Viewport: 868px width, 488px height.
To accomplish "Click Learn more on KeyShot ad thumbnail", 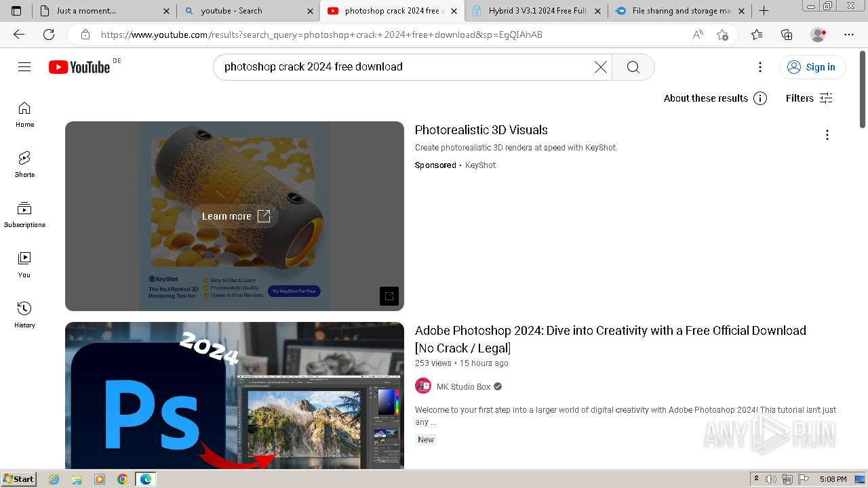I will pos(236,216).
